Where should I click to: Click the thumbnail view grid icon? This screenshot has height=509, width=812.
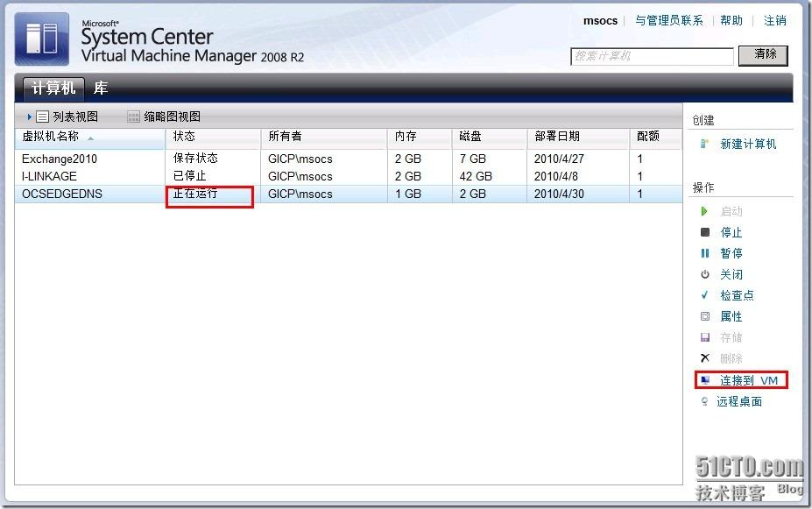tap(133, 117)
